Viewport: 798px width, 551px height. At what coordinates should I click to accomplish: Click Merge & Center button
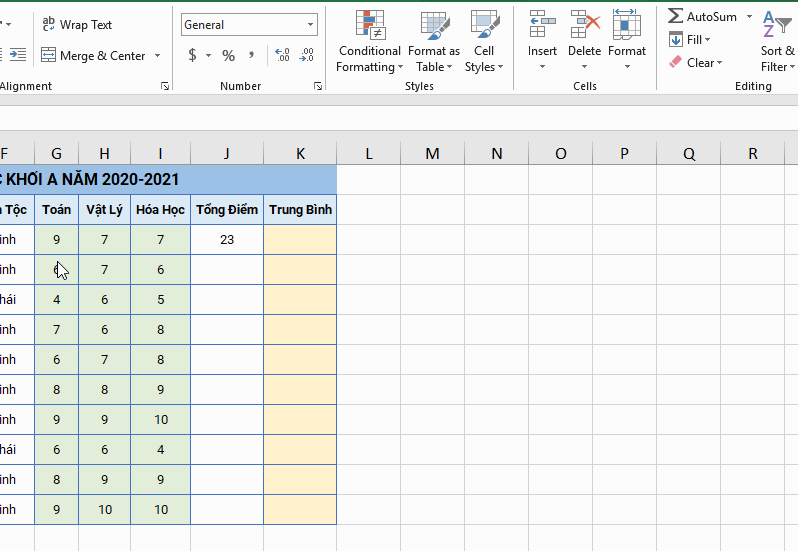[94, 55]
